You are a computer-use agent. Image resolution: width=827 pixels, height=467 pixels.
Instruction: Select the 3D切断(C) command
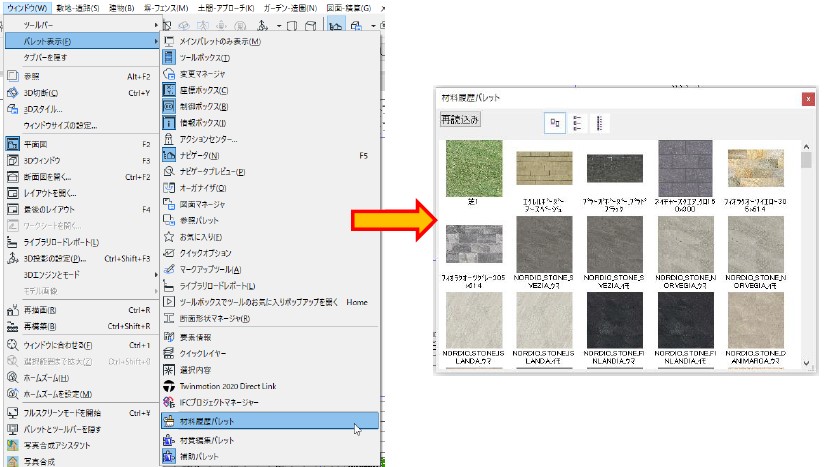pos(82,93)
